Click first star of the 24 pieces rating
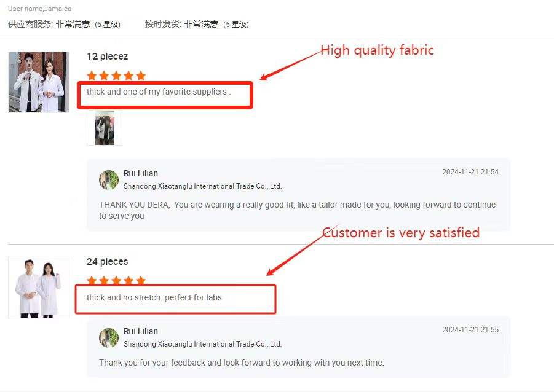 click(92, 280)
